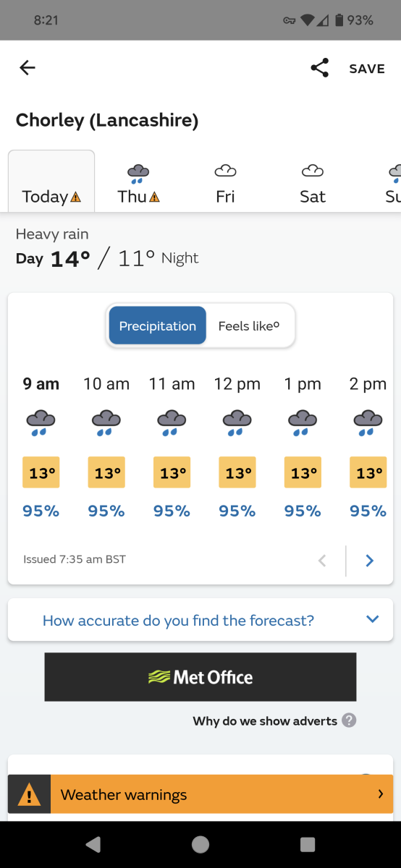Open the Met Office advert banner
401x868 pixels.
[200, 677]
